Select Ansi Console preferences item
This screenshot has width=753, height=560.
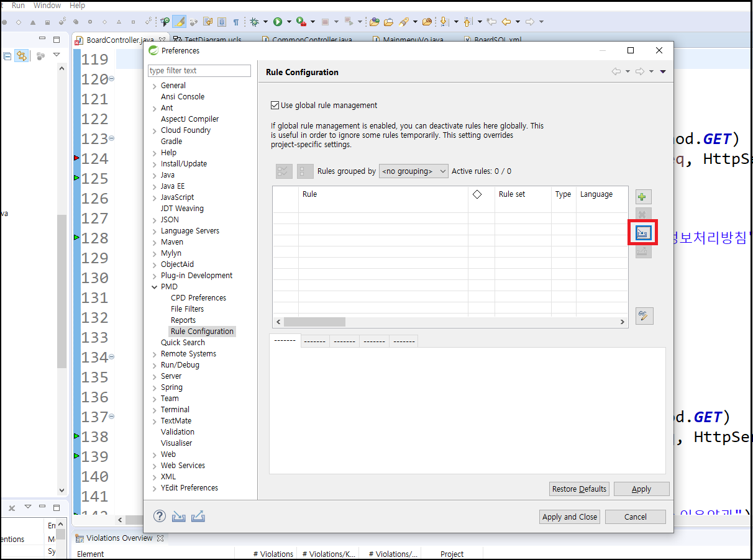[x=182, y=97]
